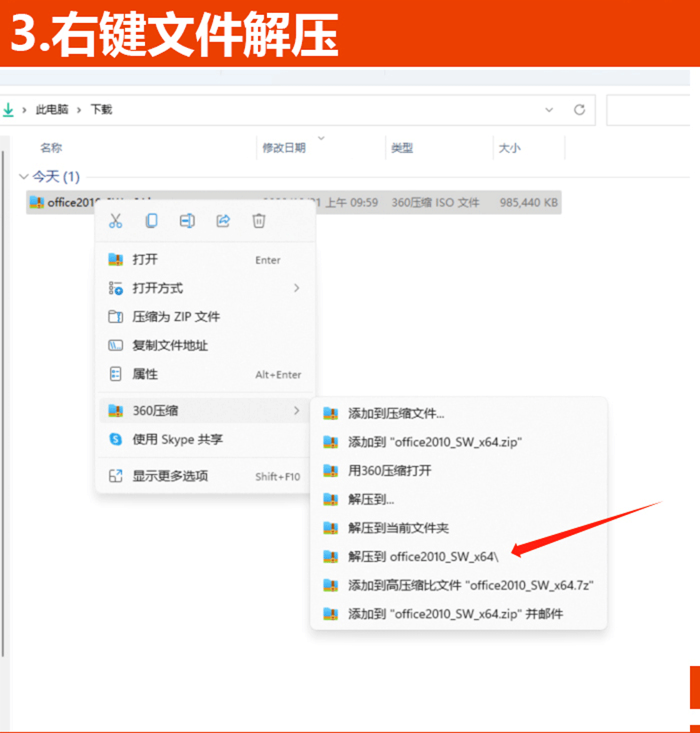Choose 添加到 "office2010_SW_x64.zip" (without 并邮件)
Screen dimensions: 700x733
pos(459,442)
